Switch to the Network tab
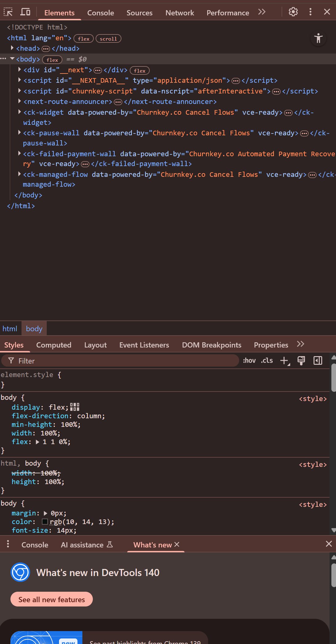The height and width of the screenshot is (644, 336). click(180, 13)
